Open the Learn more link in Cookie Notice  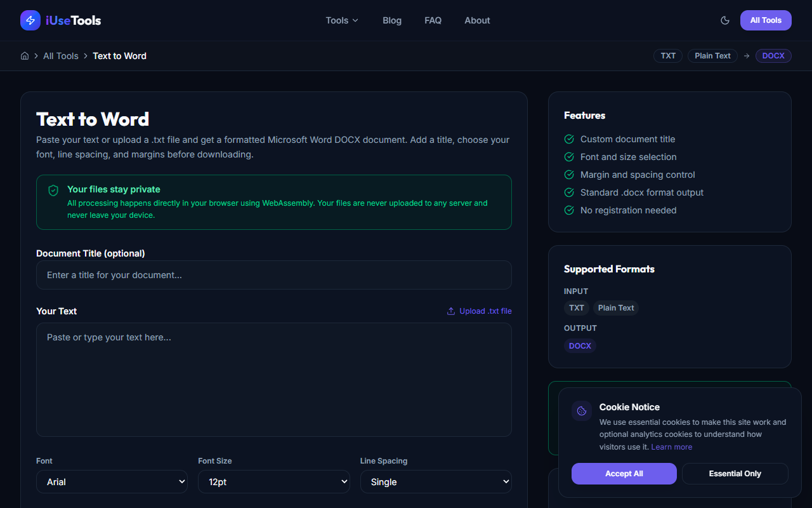tap(671, 446)
